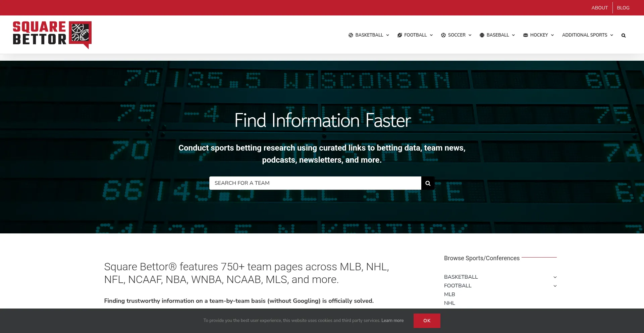Select NHL in Browse Sports sidebar
The width and height of the screenshot is (644, 333).
[x=449, y=303]
